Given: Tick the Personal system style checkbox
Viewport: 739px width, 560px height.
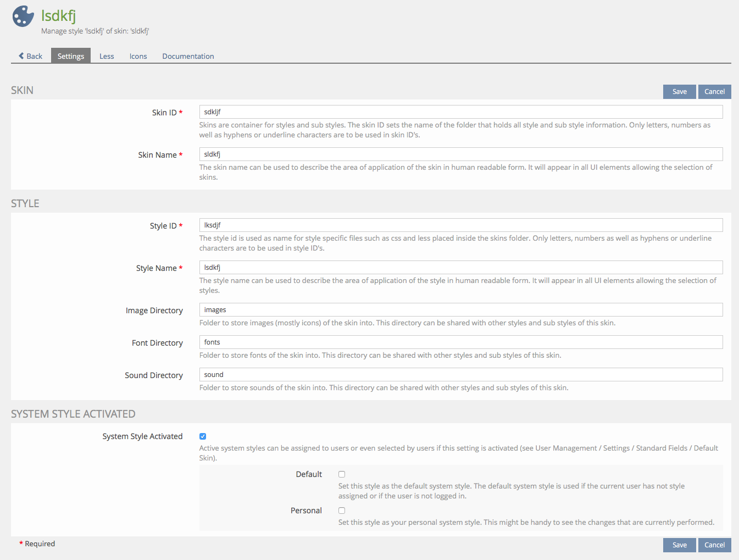Looking at the screenshot, I should click(342, 511).
